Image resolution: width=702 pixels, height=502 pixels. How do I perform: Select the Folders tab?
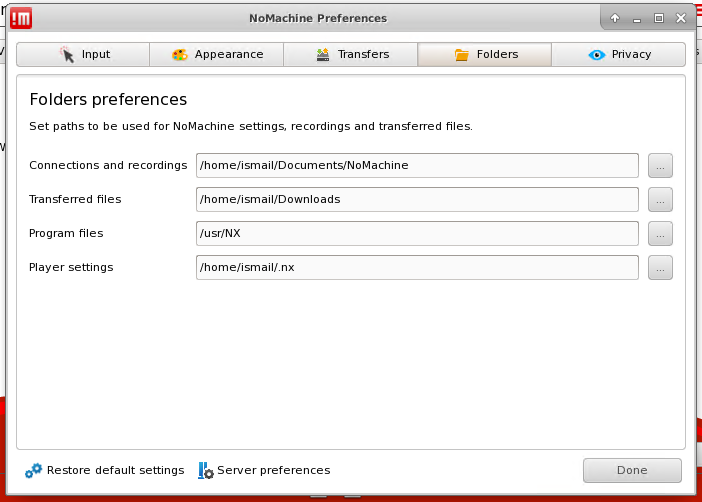[x=484, y=55]
